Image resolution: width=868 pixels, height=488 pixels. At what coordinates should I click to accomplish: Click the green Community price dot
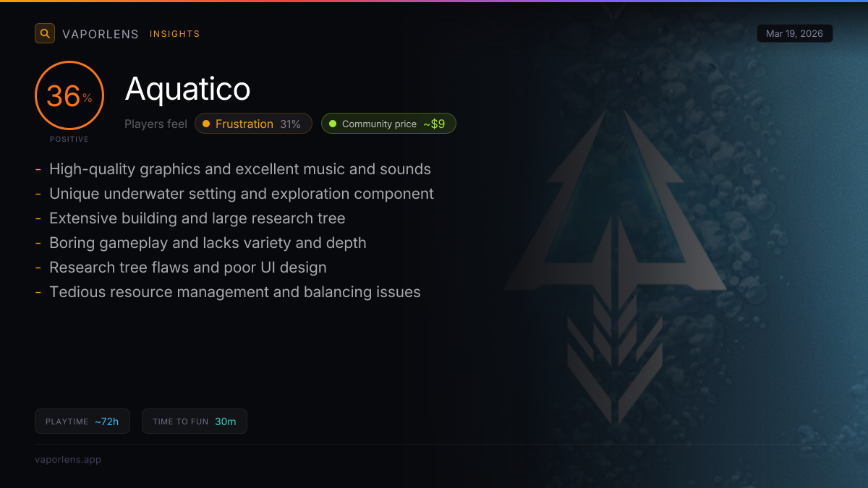333,124
